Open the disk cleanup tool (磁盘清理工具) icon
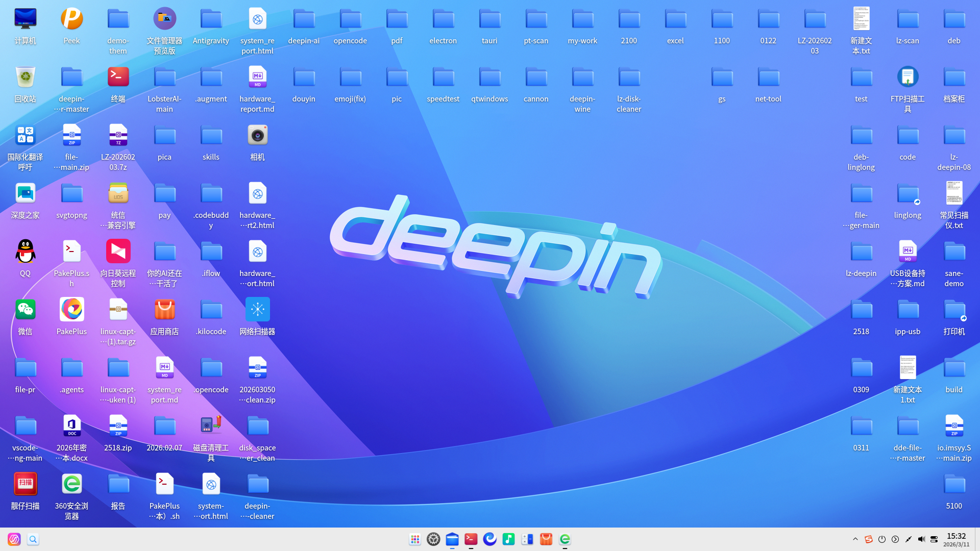Screen dimensions: 980x551 pyautogui.click(x=211, y=426)
